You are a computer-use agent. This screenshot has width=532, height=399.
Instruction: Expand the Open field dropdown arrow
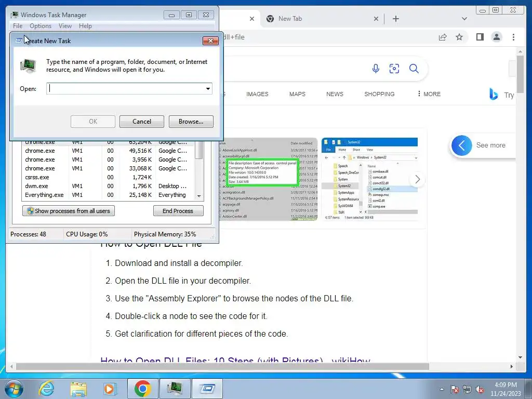[x=208, y=88]
